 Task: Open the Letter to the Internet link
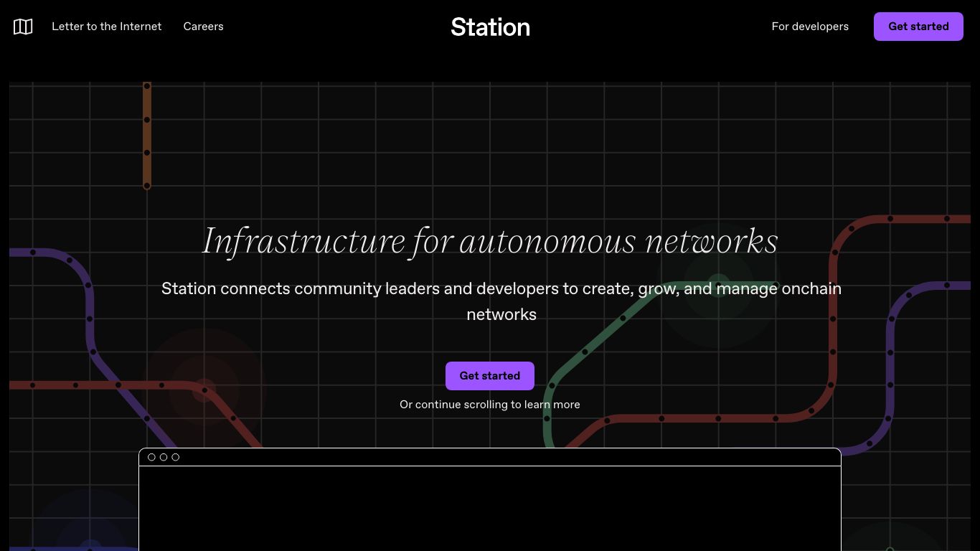[x=107, y=27]
